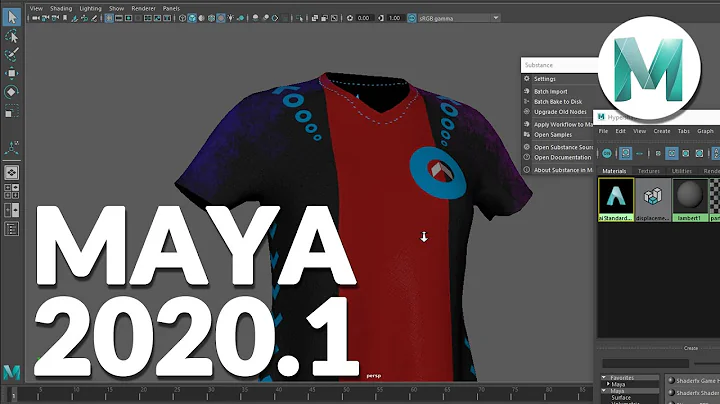Activate the Scale tool
The width and height of the screenshot is (720, 404).
pos(12,111)
